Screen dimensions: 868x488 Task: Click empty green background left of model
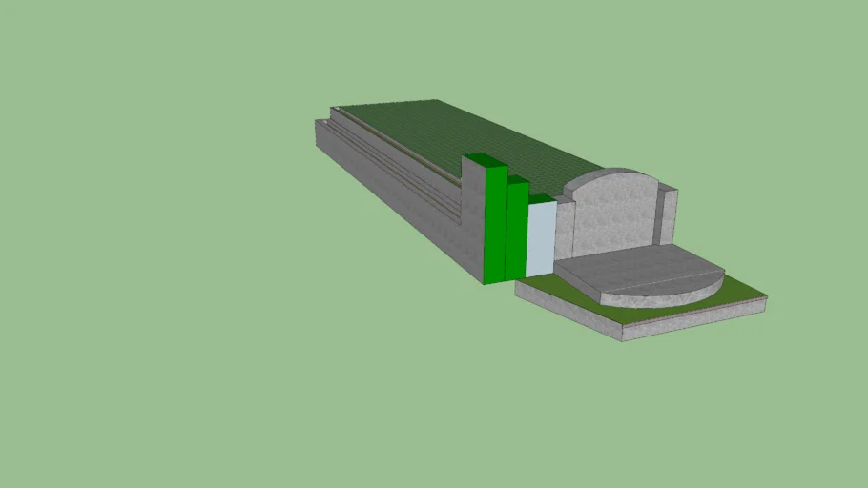pos(143,238)
